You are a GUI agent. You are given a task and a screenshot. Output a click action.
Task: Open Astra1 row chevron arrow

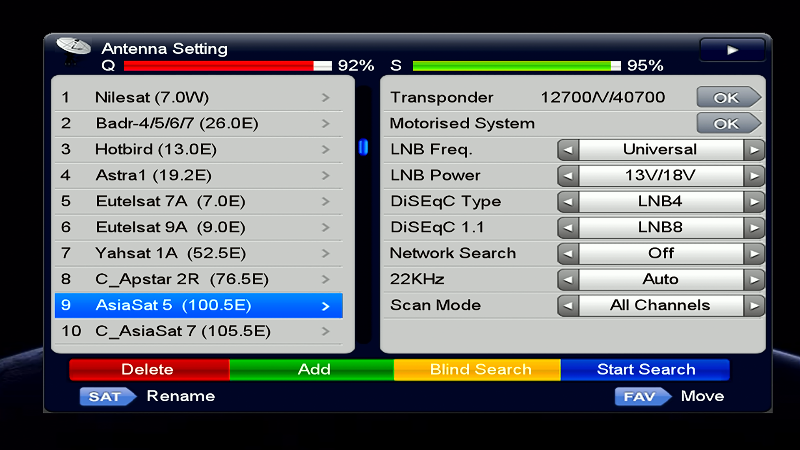pos(326,176)
